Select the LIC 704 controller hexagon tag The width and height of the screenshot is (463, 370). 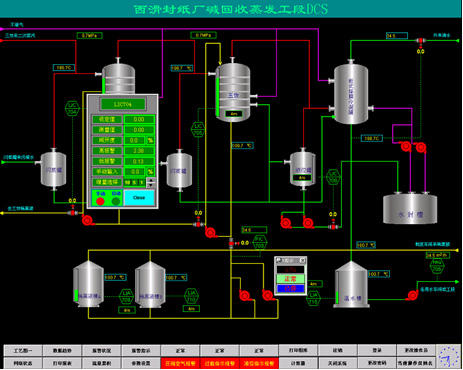click(x=72, y=109)
